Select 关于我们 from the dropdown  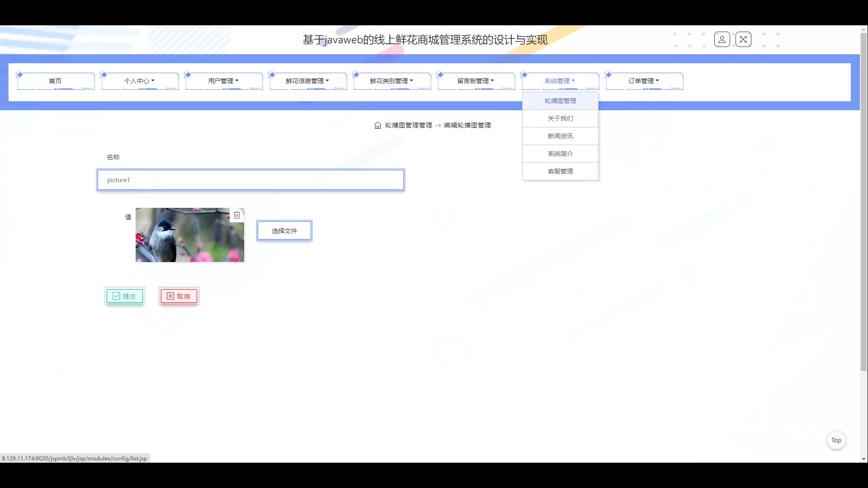pos(560,118)
